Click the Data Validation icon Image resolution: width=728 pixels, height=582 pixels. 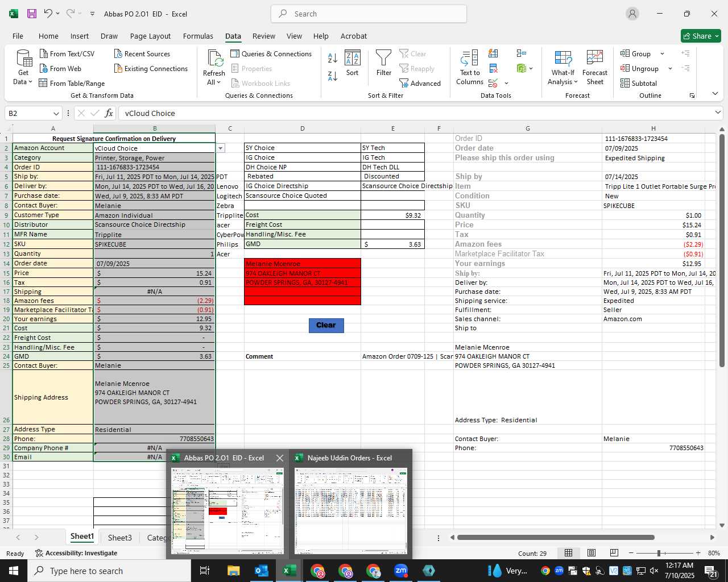[x=493, y=83]
